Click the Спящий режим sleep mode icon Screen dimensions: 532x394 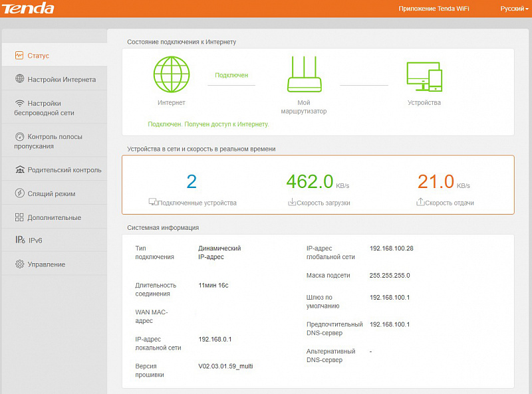pyautogui.click(x=19, y=194)
